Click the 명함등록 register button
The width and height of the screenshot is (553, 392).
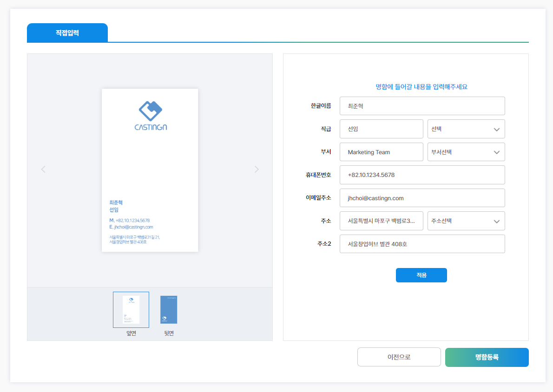487,357
